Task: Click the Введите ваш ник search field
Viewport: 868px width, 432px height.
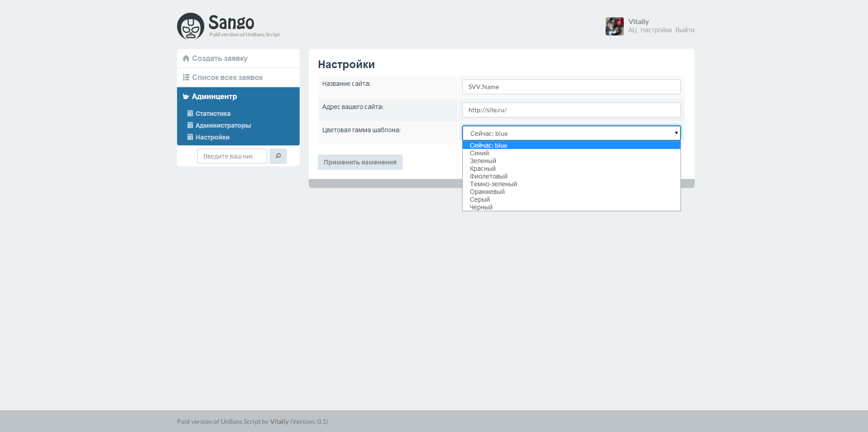Action: 232,156
